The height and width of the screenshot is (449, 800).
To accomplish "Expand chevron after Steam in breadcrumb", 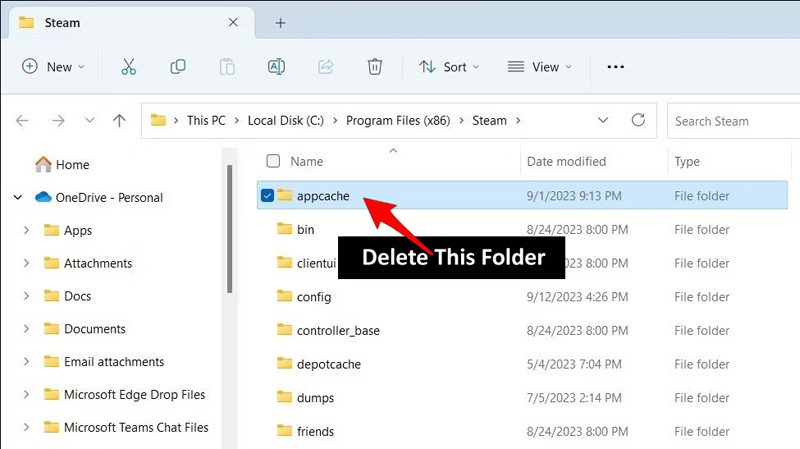I will [518, 120].
